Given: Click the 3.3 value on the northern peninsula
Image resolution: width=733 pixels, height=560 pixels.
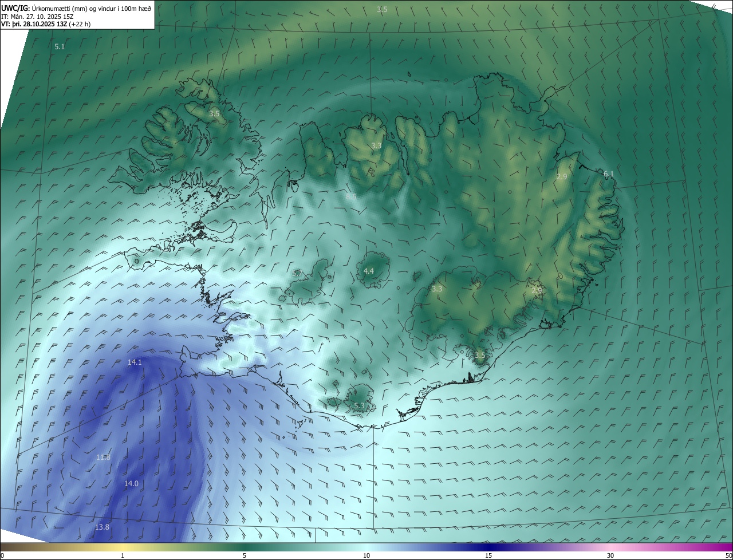Looking at the screenshot, I should coord(376,145).
